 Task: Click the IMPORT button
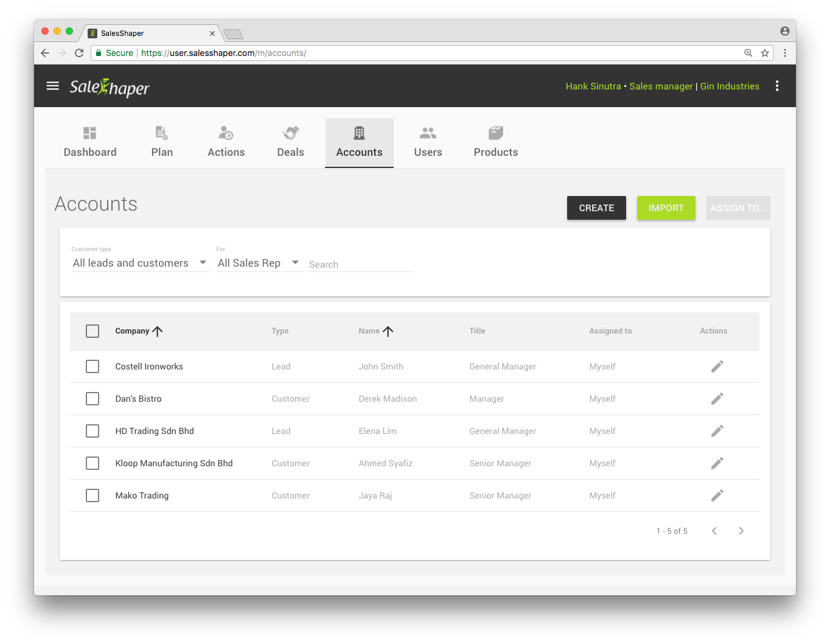pyautogui.click(x=666, y=208)
